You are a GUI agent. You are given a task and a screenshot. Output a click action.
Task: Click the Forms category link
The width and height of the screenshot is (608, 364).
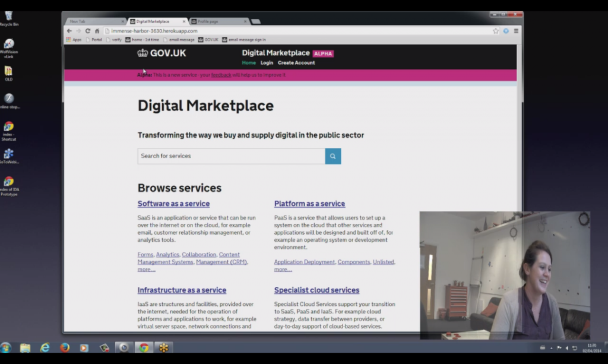pos(145,255)
